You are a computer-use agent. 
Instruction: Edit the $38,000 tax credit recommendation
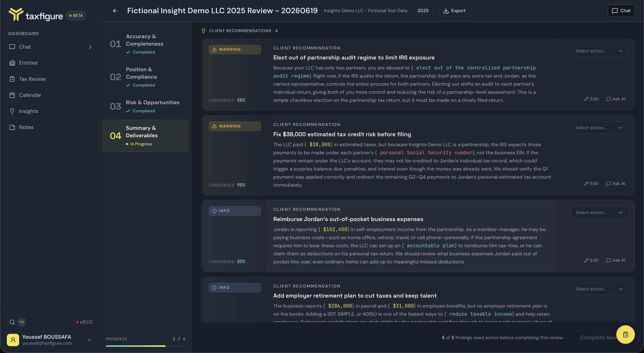591,184
